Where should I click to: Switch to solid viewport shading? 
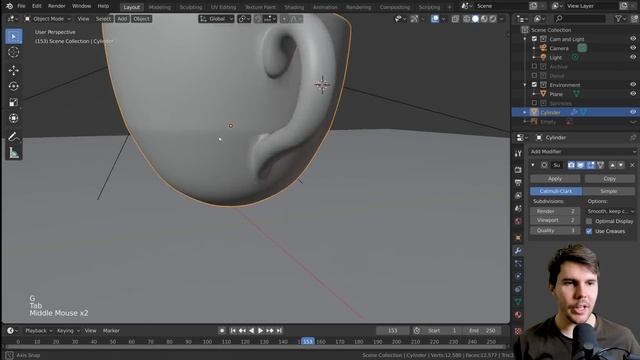[x=475, y=19]
